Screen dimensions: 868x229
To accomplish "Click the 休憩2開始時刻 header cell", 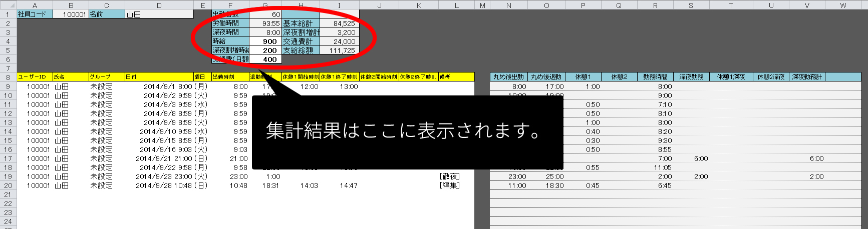I will 379,77.
